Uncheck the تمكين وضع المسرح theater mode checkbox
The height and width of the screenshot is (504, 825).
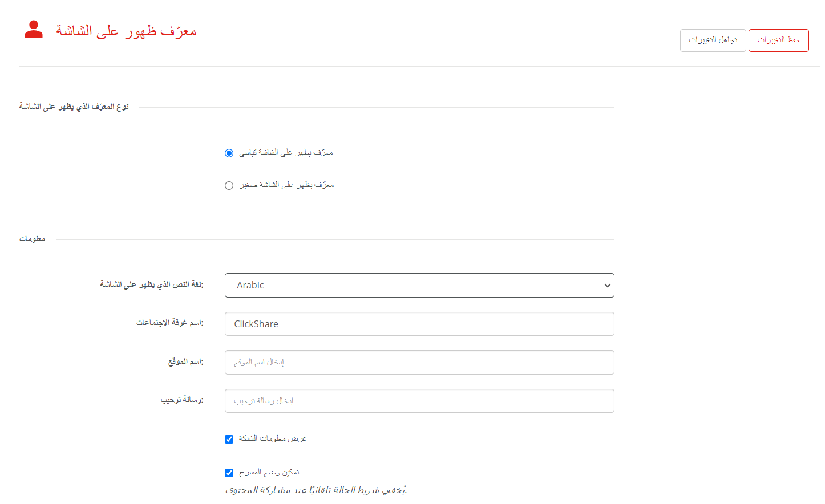pos(229,473)
